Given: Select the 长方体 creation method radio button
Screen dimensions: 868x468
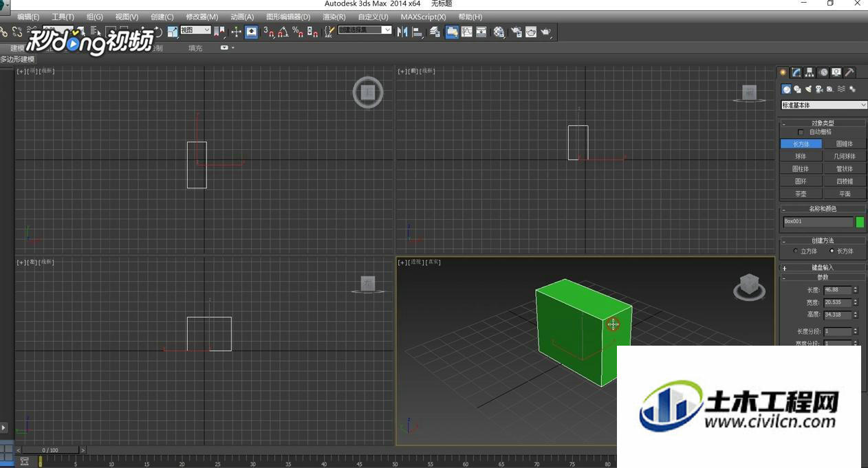Looking at the screenshot, I should coord(832,251).
